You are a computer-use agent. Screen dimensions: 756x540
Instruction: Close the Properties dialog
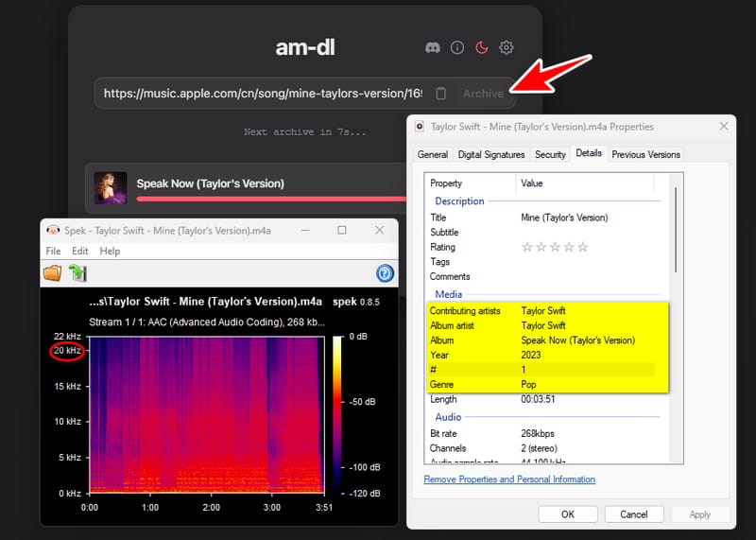coord(724,126)
